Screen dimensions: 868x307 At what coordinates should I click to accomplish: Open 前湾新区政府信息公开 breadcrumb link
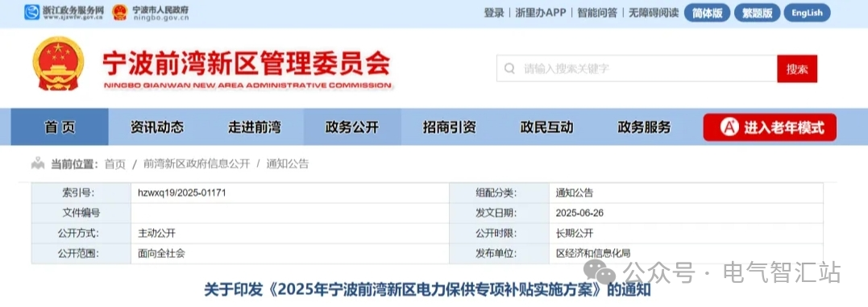coord(197,164)
